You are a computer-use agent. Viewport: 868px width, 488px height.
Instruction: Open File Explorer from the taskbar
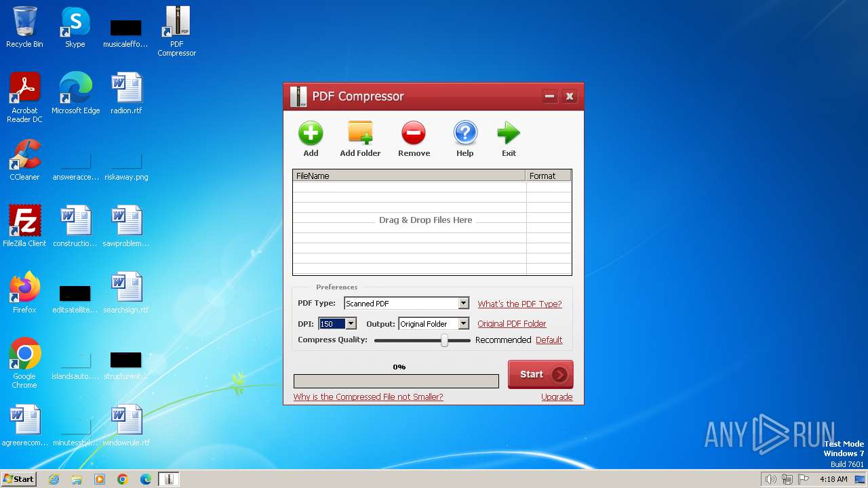click(x=77, y=479)
